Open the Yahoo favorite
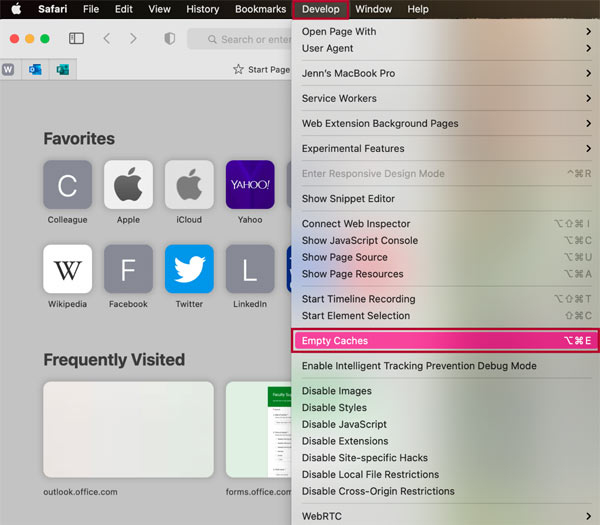Image resolution: width=600 pixels, height=525 pixels. 250,185
